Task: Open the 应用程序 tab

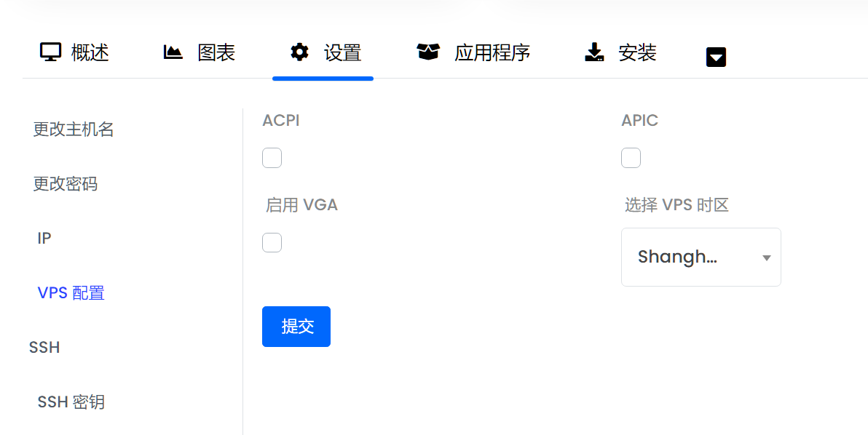Action: pos(492,52)
